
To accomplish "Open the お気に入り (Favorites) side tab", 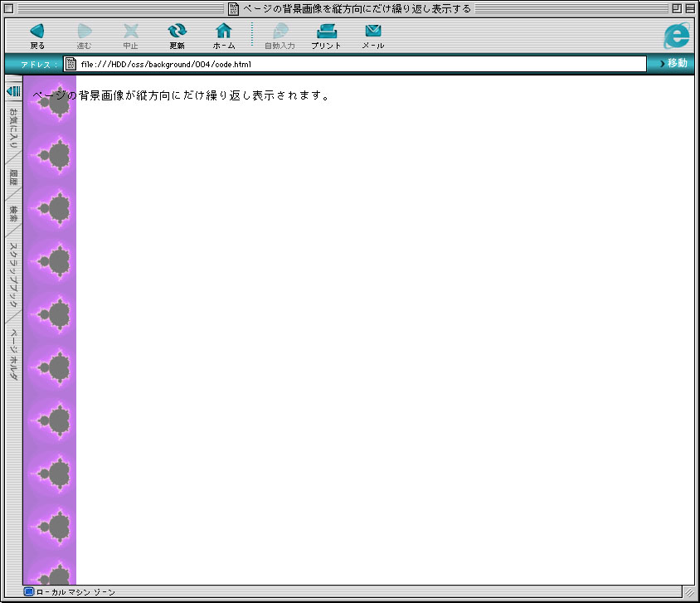I will 13,128.
